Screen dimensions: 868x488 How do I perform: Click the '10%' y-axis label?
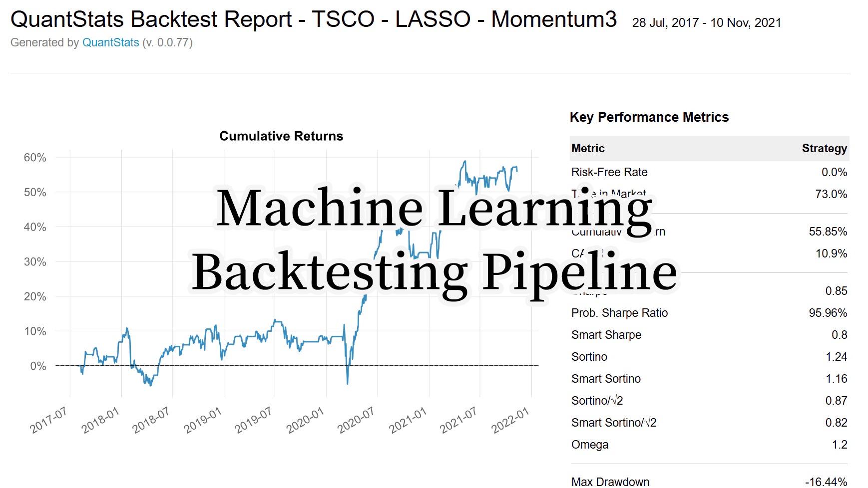[x=35, y=331]
